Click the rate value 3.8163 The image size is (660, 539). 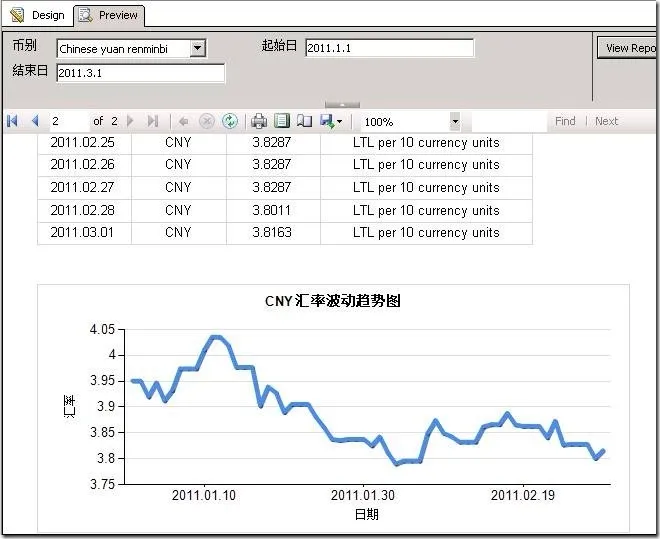click(x=272, y=232)
